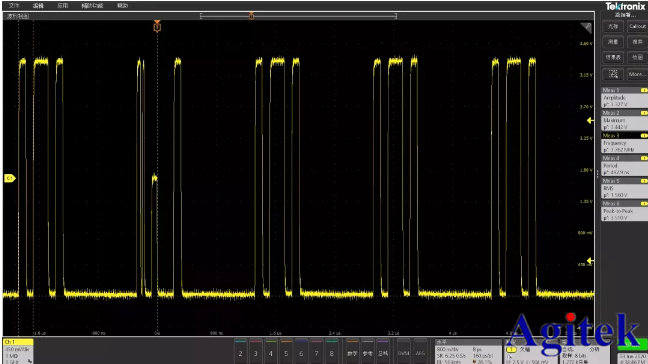This screenshot has height=364, width=648.
Task: Click the Callout button
Action: (x=637, y=26)
